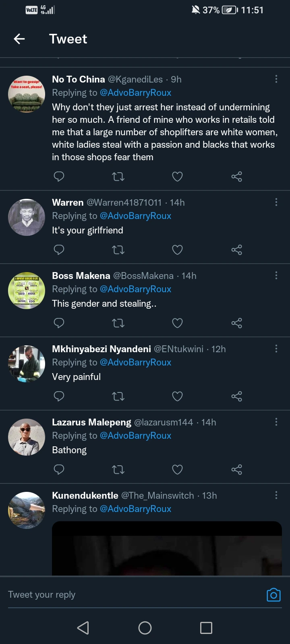Reply to No To China's tweet
Screen dimensions: 290x644
pos(59,176)
